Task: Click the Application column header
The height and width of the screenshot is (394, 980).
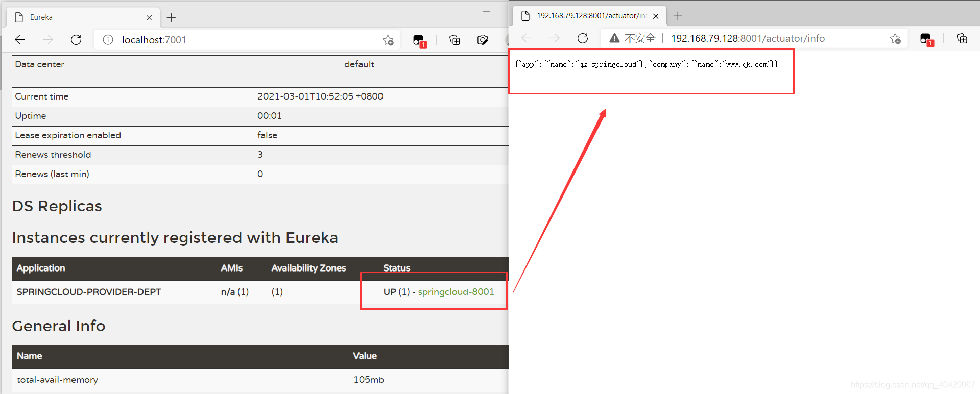Action: pyautogui.click(x=41, y=268)
